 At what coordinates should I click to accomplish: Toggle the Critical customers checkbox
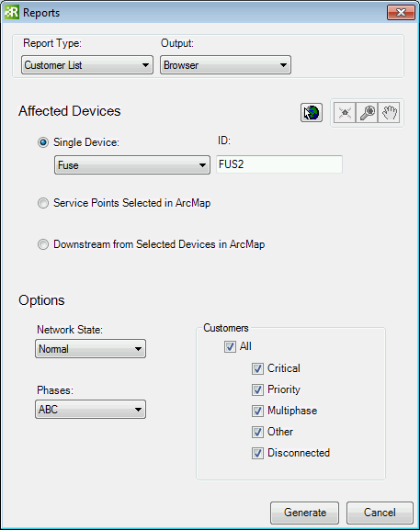pos(257,368)
